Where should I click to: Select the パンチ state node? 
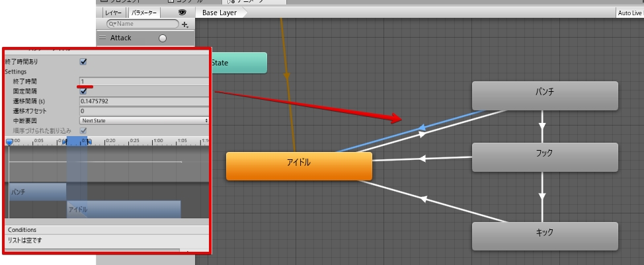click(x=545, y=96)
